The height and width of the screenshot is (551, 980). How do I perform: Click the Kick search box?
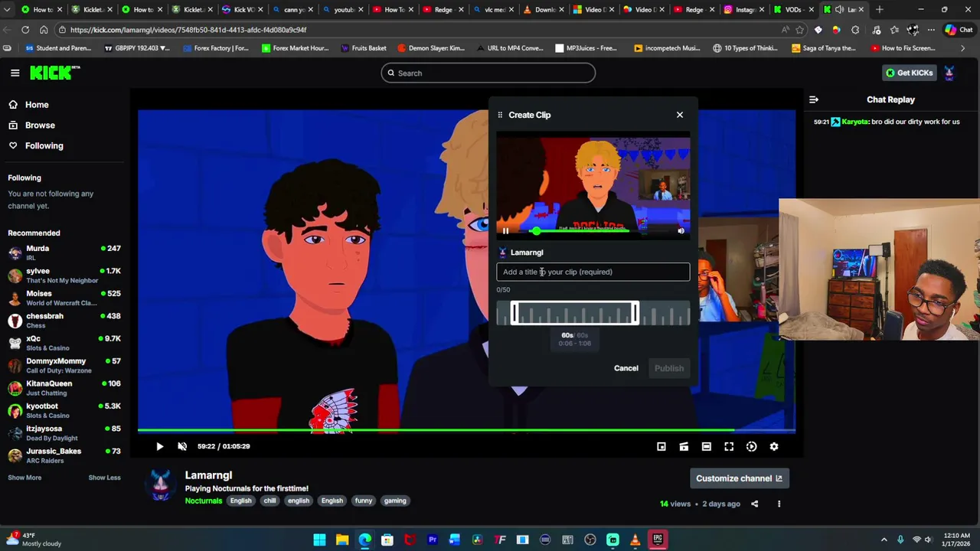click(488, 73)
